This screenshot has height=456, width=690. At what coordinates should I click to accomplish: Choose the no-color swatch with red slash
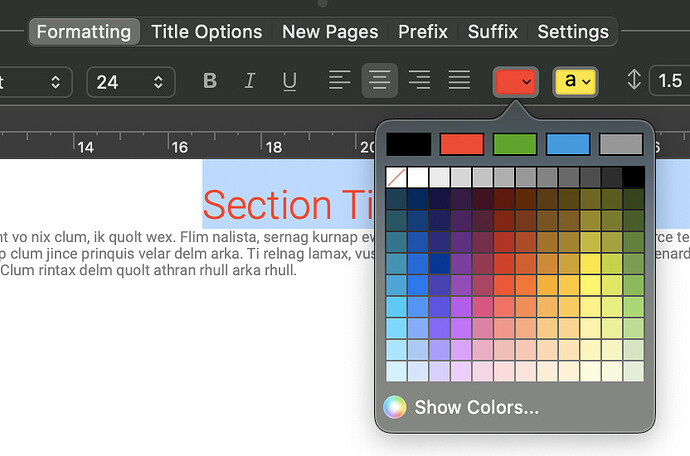pos(396,177)
